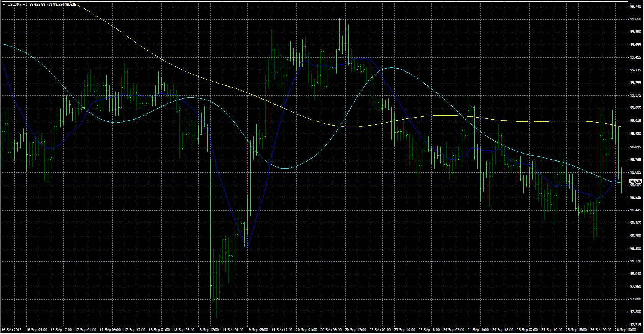Click the 97.800 price scale label
The height and width of the screenshot is (334, 644).
pos(635,312)
